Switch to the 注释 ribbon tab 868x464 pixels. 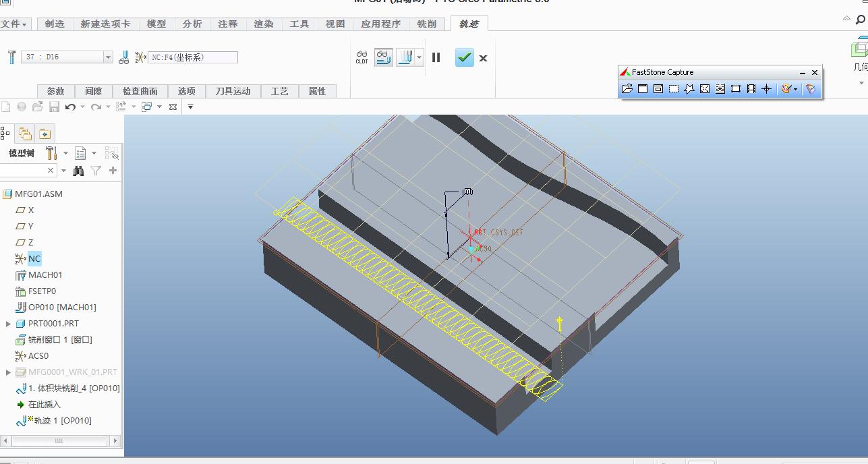(228, 24)
